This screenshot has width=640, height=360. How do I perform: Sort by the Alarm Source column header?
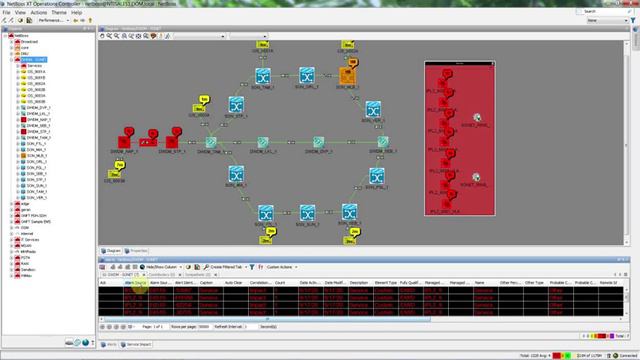tap(135, 282)
